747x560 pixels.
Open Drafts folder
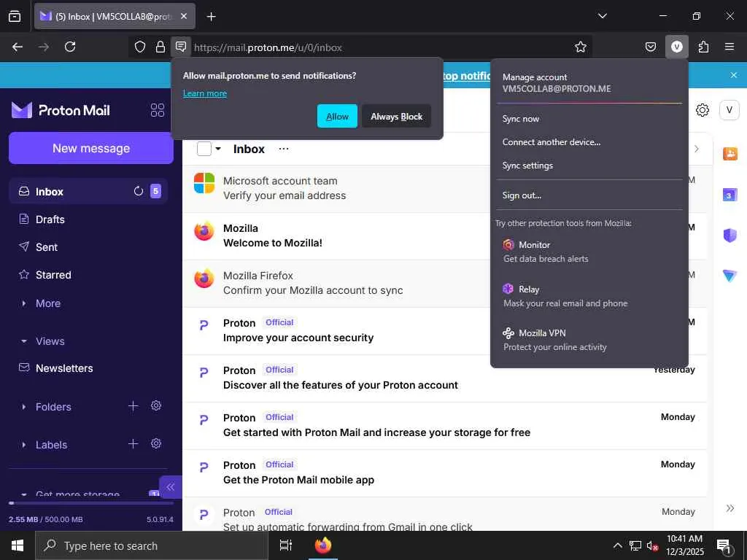click(88, 219)
